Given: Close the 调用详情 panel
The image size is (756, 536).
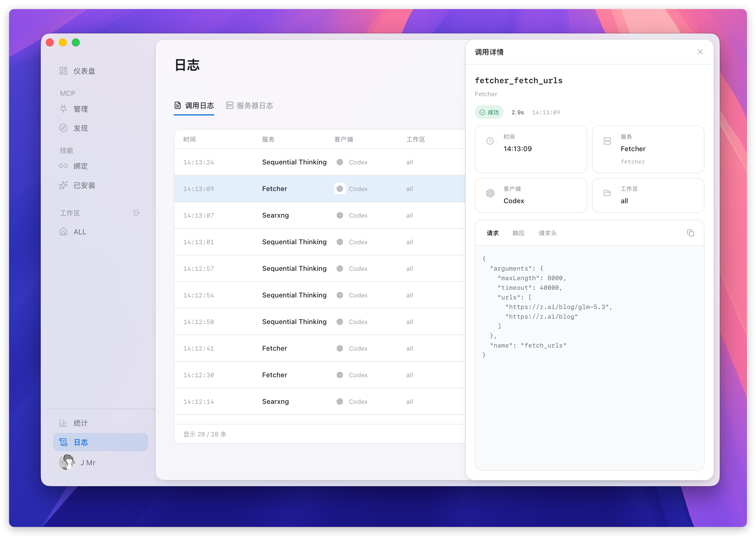Looking at the screenshot, I should coord(700,52).
